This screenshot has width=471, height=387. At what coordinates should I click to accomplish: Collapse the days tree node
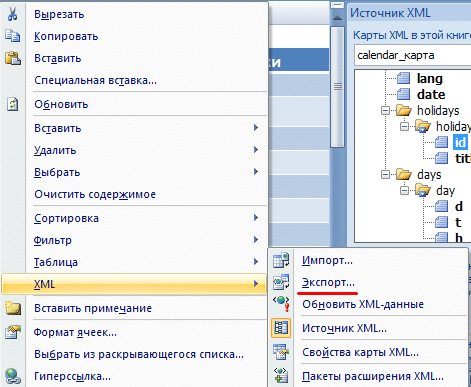(x=385, y=174)
